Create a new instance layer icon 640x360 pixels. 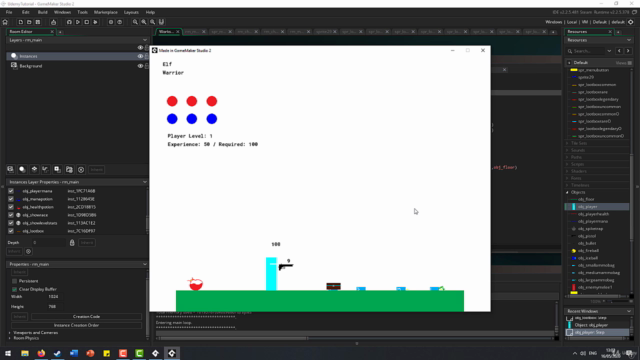[22, 169]
